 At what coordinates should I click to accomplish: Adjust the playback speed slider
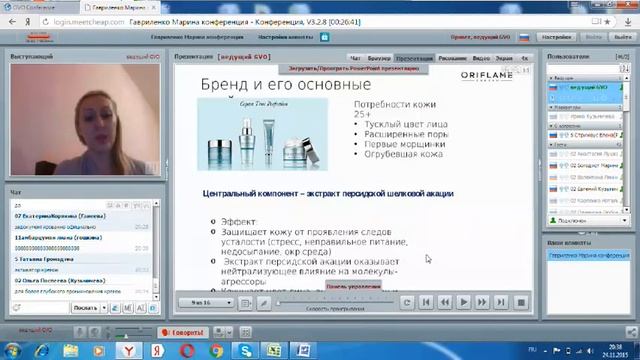[335, 302]
